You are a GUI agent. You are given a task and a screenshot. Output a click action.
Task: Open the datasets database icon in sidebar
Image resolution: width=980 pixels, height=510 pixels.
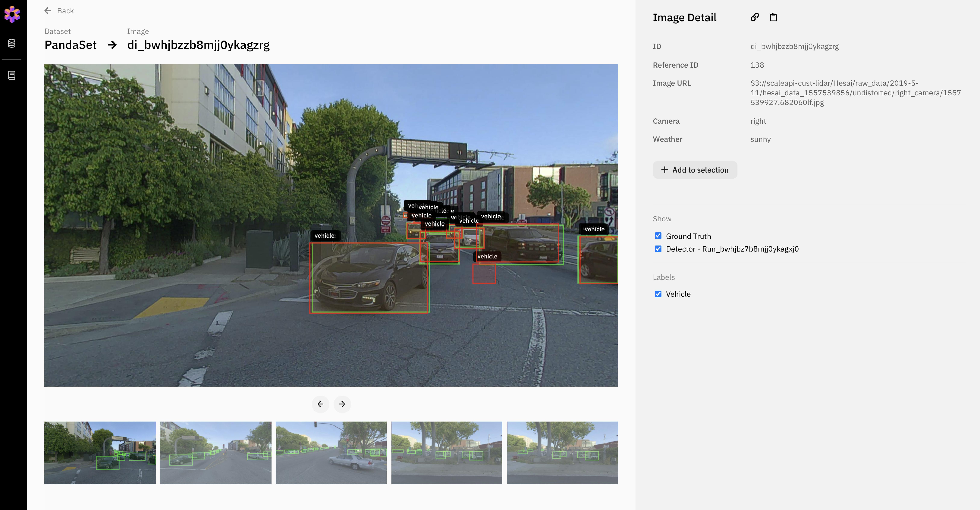[12, 43]
